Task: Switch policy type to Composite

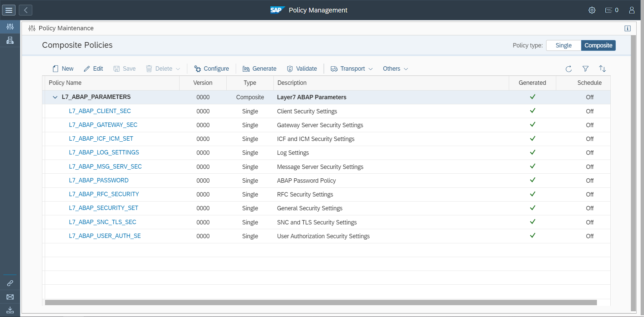Action: pos(598,45)
